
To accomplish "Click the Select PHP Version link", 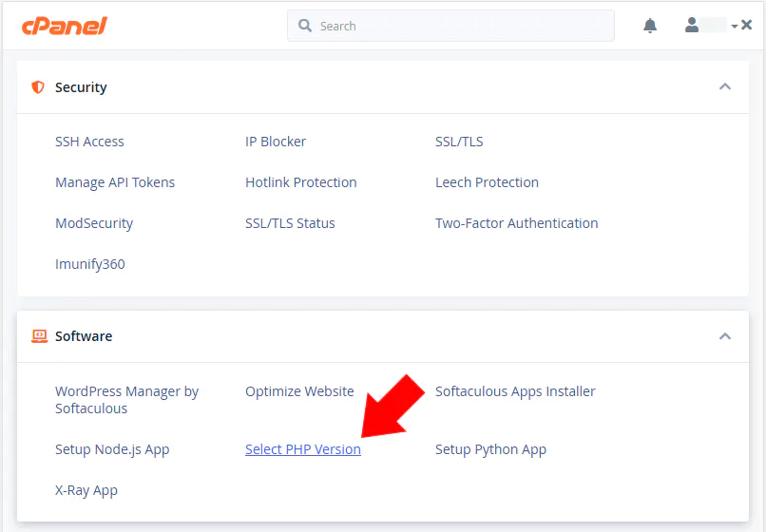I will (x=303, y=449).
